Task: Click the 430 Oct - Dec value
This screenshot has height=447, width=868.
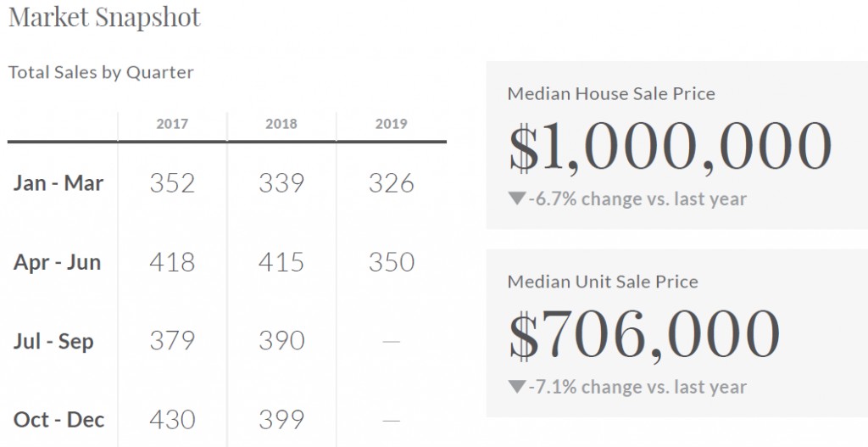Action: (x=172, y=419)
